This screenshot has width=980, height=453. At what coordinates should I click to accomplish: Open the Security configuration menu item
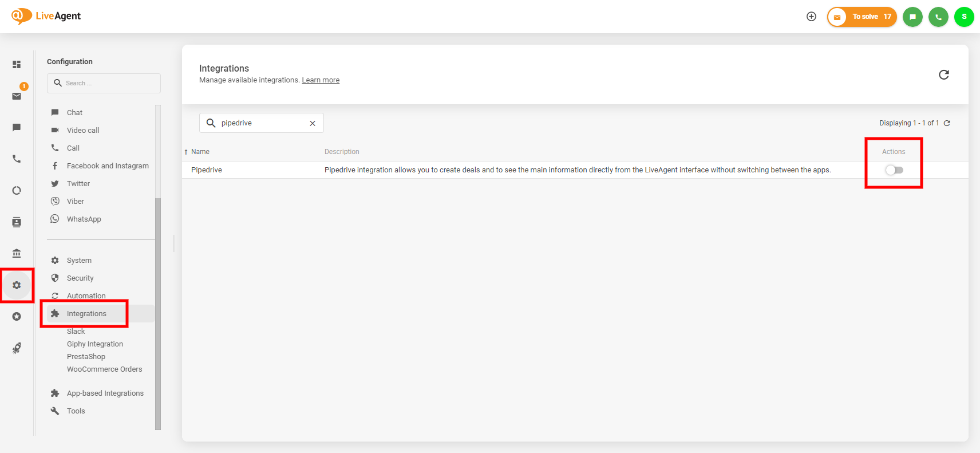[x=80, y=278]
